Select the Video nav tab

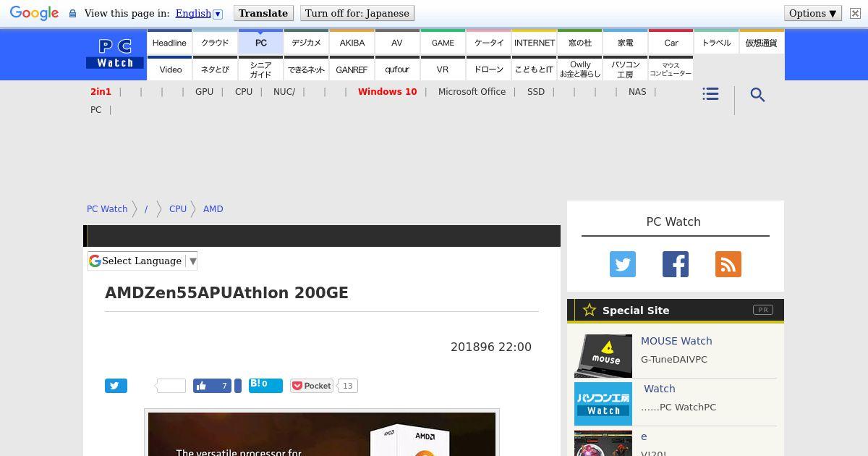(171, 69)
